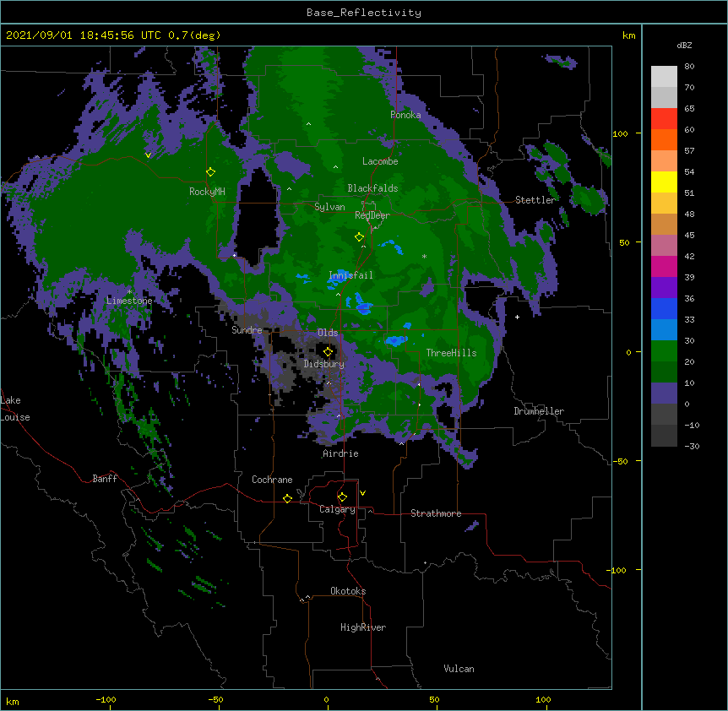
Task: Click the RedDeer city label
Action: (x=372, y=215)
